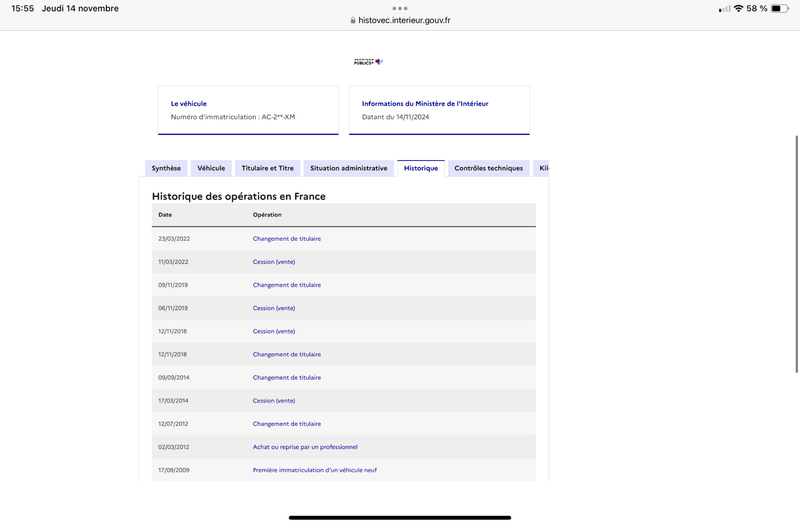Click the Le véhicule card
Screen dimensions: 800x525
[x=248, y=110]
